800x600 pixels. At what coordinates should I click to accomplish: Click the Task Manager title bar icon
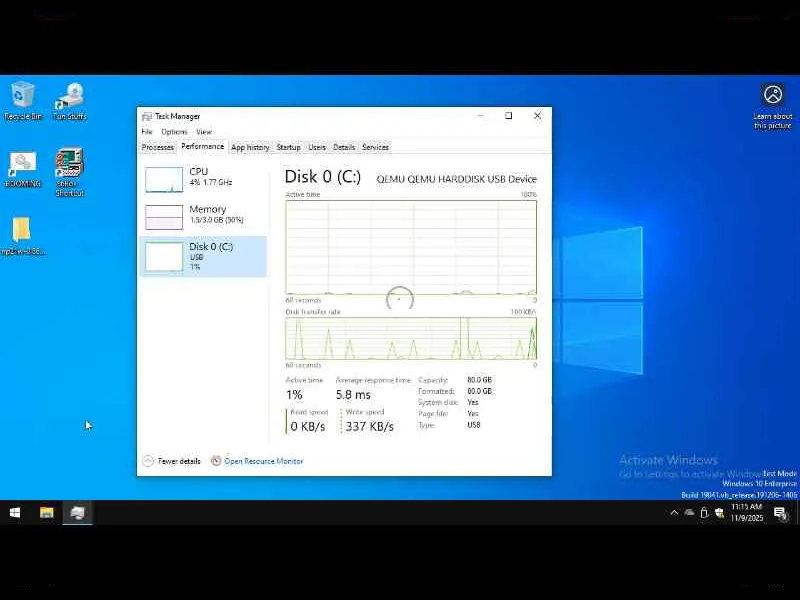(x=147, y=116)
